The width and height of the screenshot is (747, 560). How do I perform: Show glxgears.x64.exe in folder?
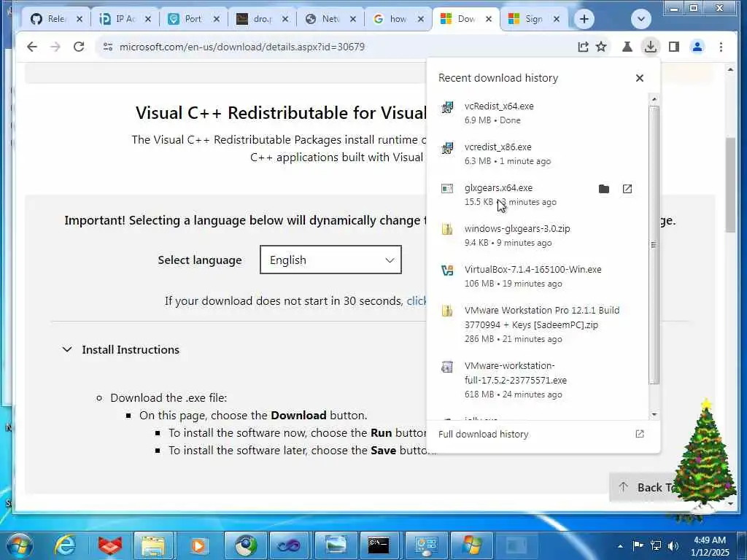coord(603,189)
